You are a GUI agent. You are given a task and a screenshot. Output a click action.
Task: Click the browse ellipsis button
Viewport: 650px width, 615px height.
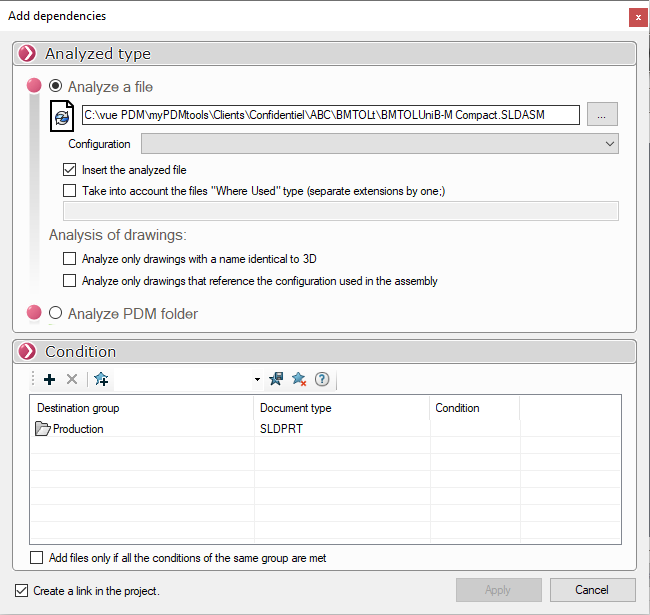click(601, 115)
